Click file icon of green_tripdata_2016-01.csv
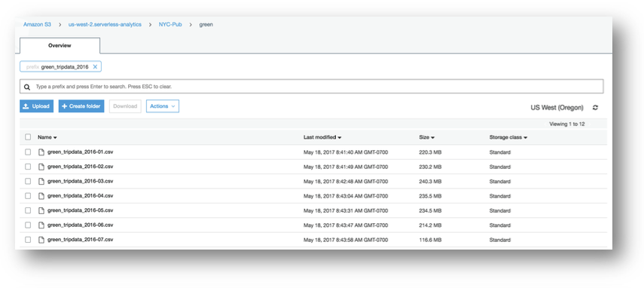The height and width of the screenshot is (288, 644). 41,152
